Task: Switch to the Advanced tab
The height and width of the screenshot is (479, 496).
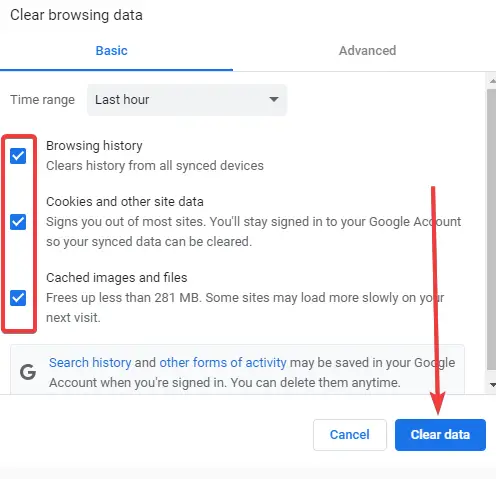Action: coord(367,51)
